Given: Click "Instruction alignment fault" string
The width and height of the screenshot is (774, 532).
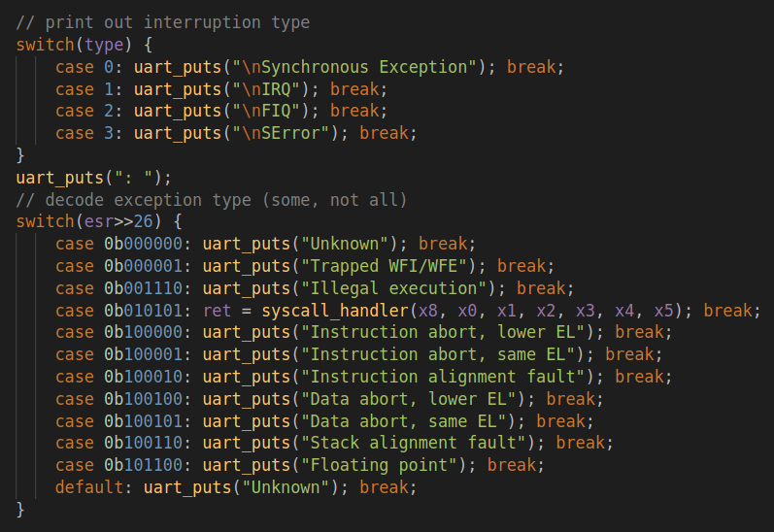Looking at the screenshot, I should 454,377.
